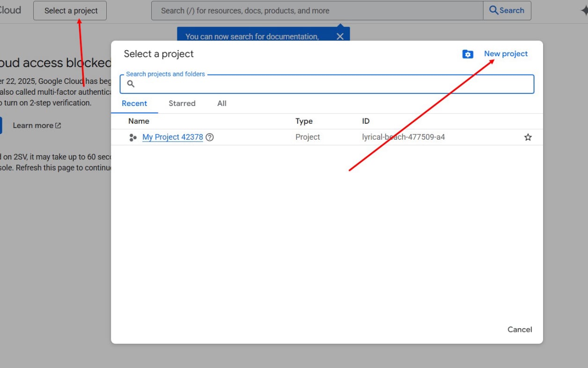Click the top bar Search button
This screenshot has width=588, height=368.
coord(507,10)
